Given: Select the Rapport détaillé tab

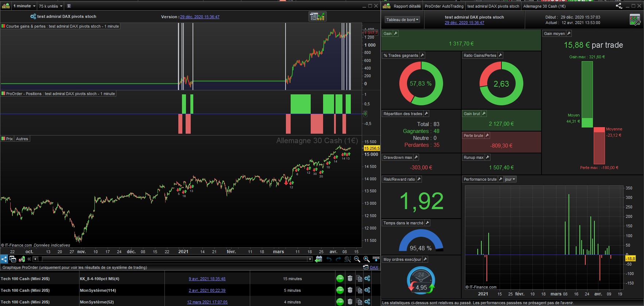Looking at the screenshot, I should point(407,6).
